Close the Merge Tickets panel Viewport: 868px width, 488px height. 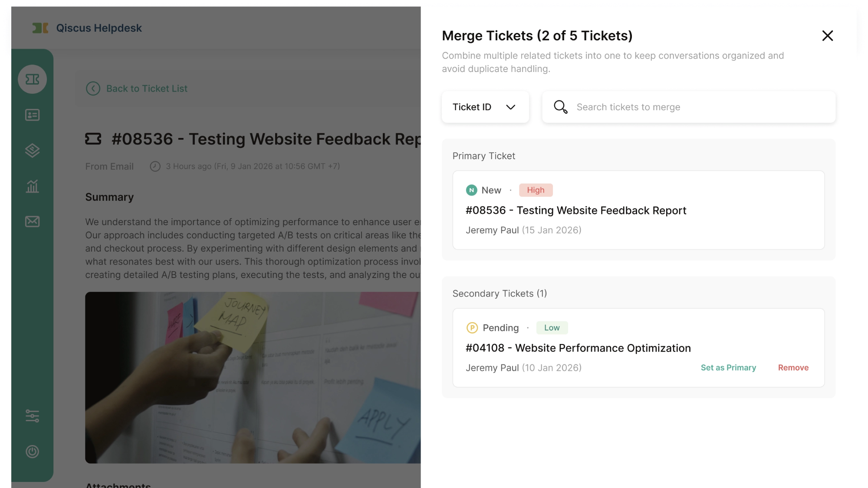827,36
